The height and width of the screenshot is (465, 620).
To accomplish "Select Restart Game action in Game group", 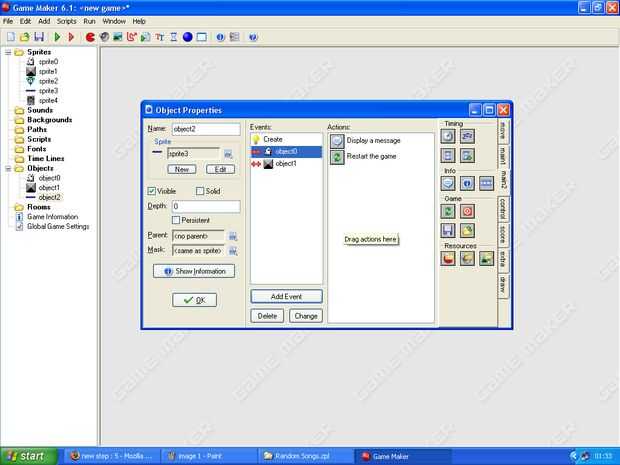I will click(x=448, y=212).
